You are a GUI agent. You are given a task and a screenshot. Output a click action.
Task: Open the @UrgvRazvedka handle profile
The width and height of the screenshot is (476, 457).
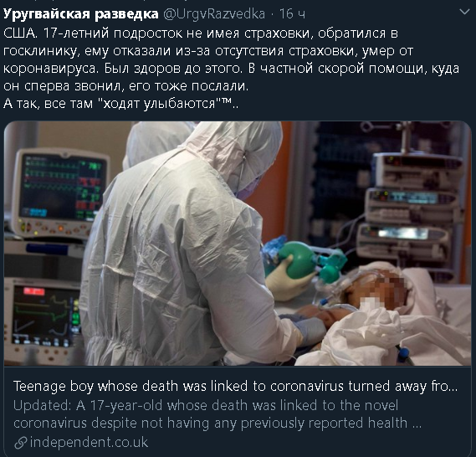[x=214, y=14]
